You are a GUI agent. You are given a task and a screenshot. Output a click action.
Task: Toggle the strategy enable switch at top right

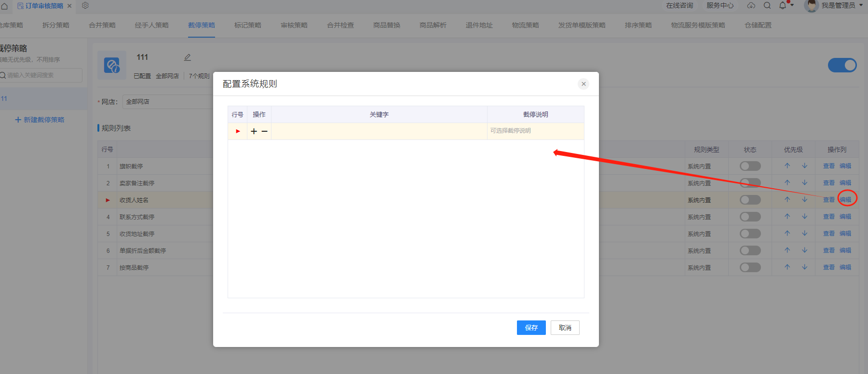click(842, 65)
